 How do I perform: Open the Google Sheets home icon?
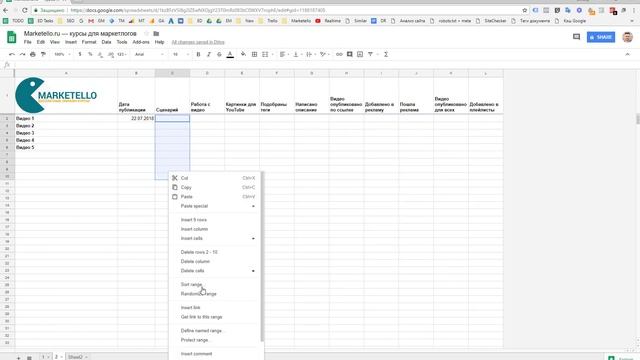coord(11,38)
